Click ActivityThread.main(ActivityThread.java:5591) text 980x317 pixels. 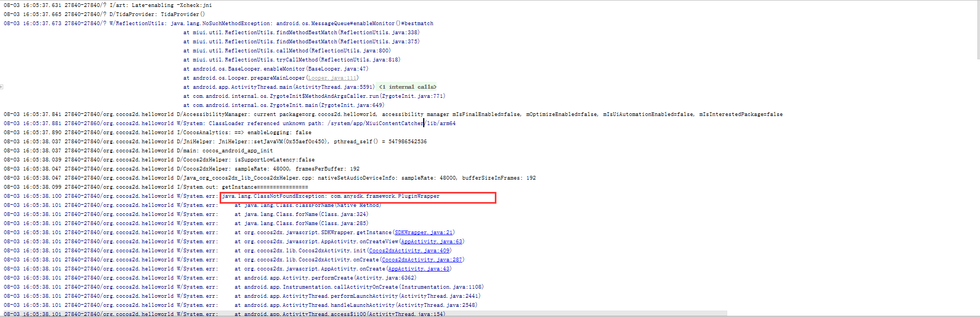click(x=284, y=87)
